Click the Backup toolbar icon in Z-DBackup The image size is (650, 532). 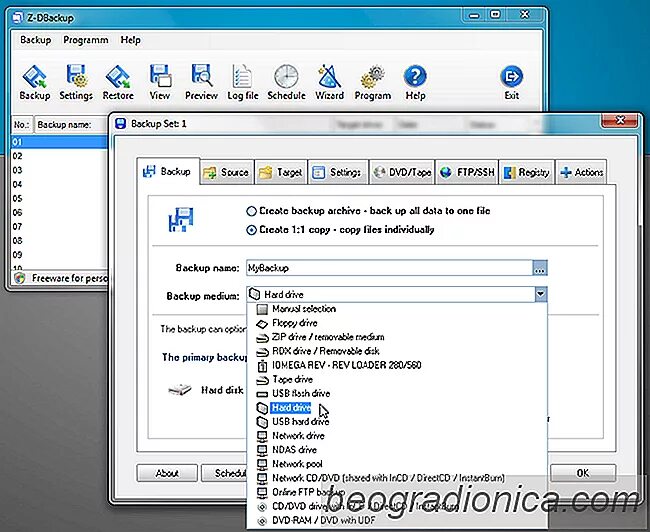point(35,82)
